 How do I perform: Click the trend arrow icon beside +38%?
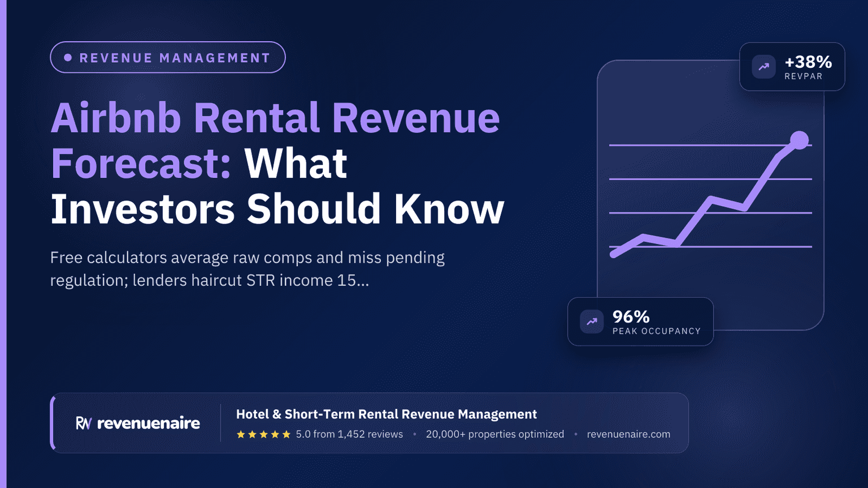[763, 67]
